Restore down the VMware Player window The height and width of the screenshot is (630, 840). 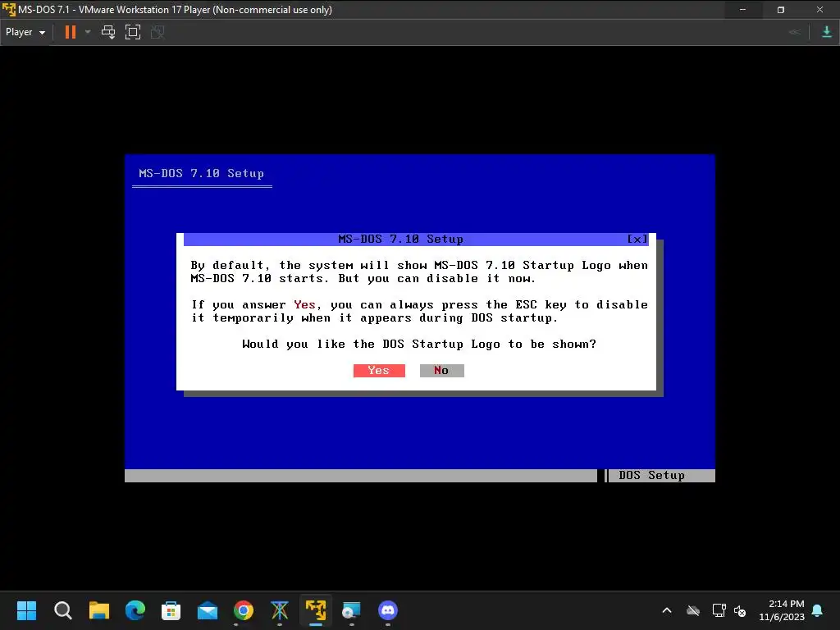pos(781,10)
